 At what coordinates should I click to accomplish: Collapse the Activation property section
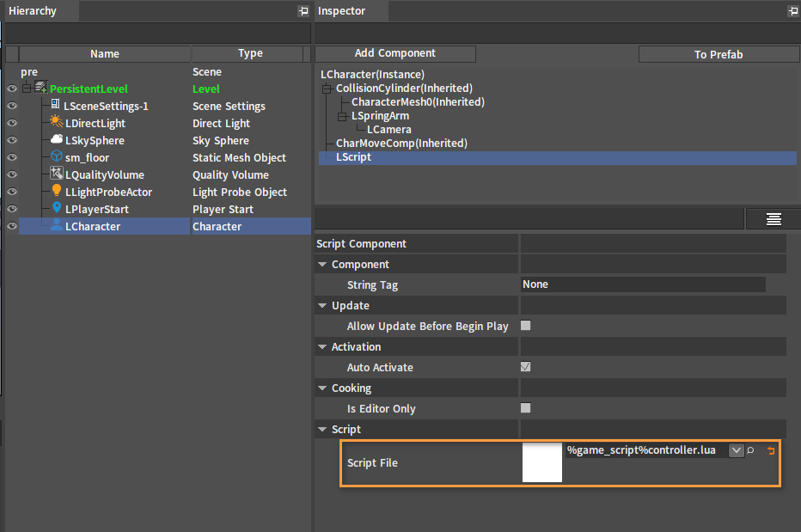322,346
